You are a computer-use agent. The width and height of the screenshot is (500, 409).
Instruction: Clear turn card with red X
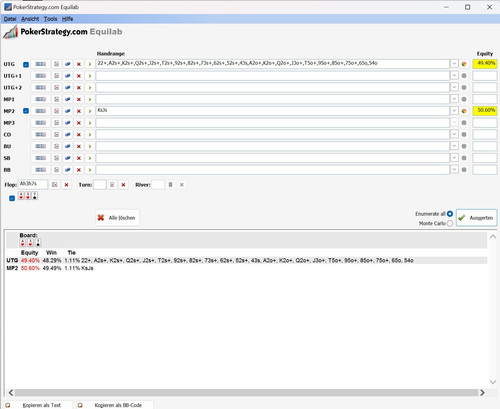(123, 185)
